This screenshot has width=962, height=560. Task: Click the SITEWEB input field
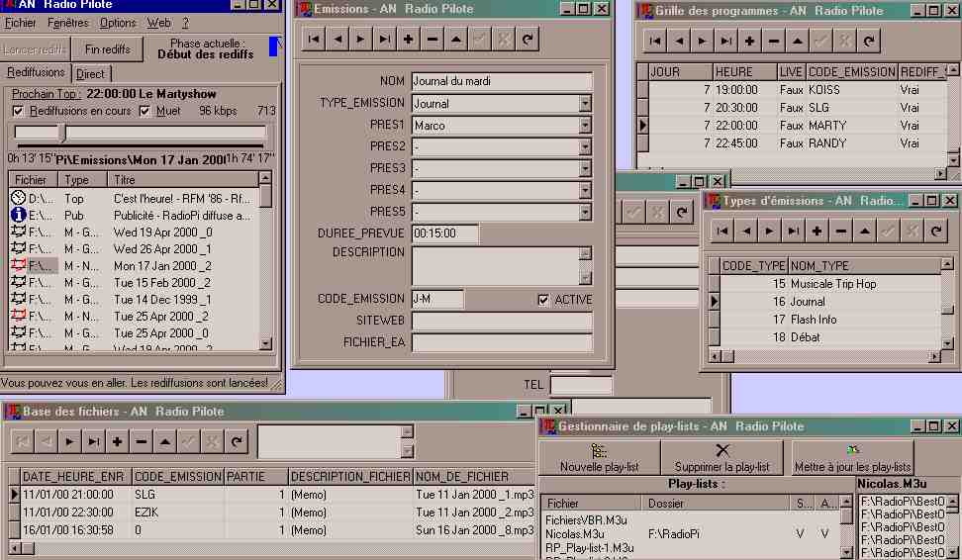click(x=502, y=321)
